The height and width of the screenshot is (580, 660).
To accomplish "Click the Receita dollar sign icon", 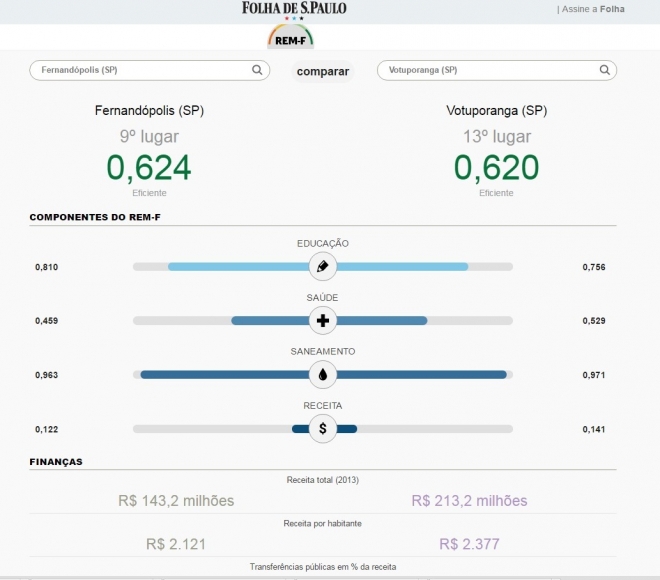I will coord(322,429).
